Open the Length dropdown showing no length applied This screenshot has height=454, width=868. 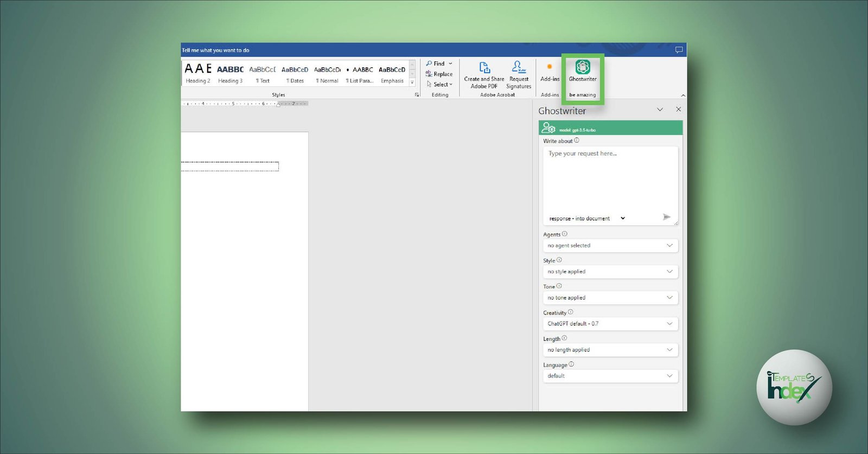[610, 349]
